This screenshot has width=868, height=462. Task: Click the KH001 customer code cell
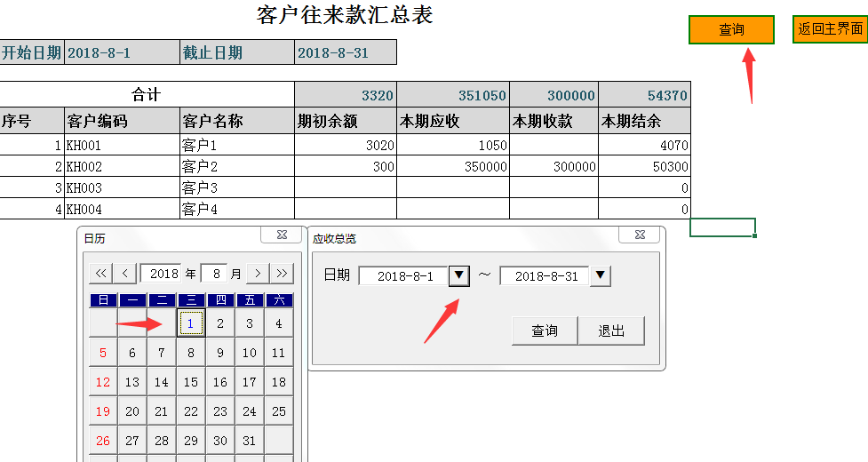pyautogui.click(x=123, y=145)
